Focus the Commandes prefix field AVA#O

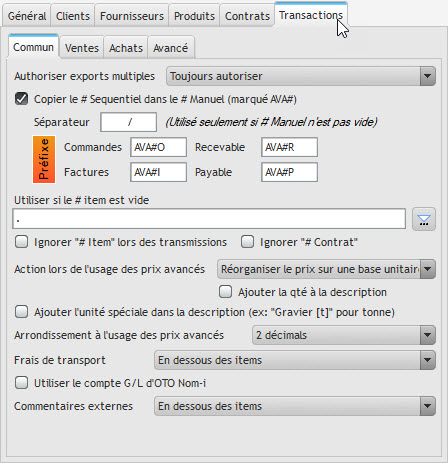[158, 147]
